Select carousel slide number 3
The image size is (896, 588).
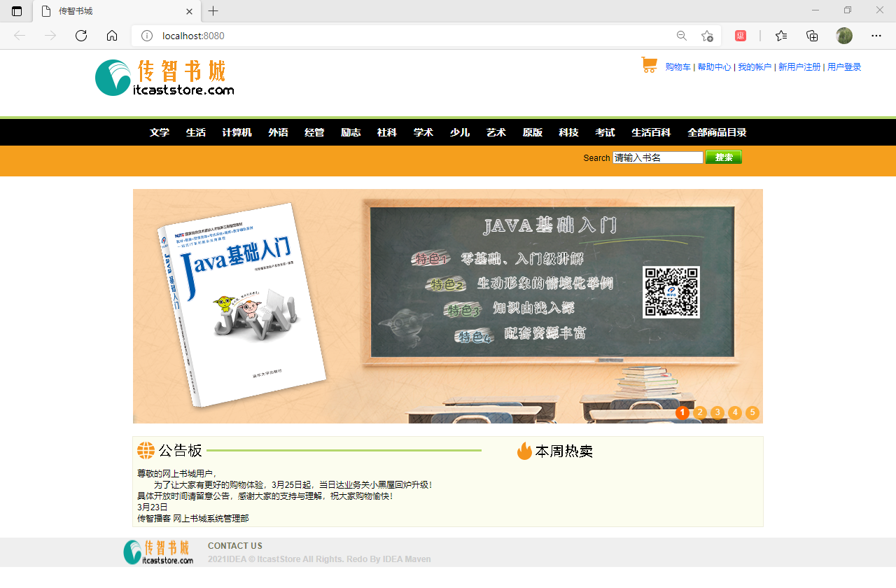tap(717, 413)
